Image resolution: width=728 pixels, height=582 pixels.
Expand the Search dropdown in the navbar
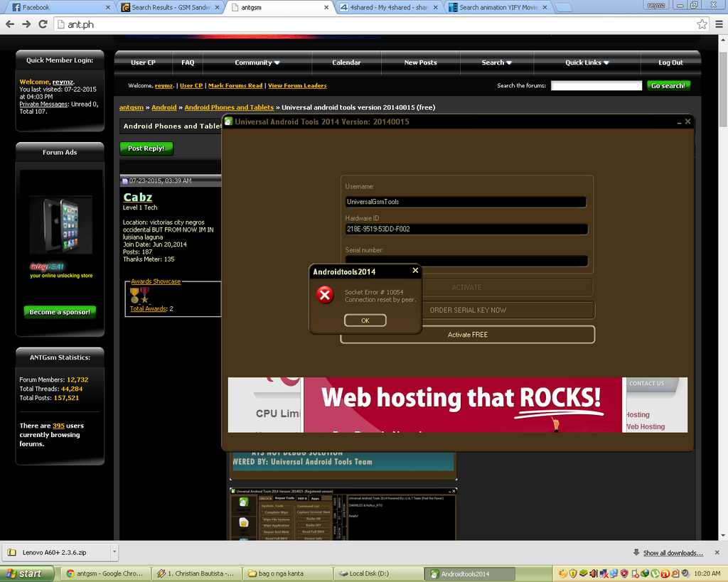coord(496,63)
